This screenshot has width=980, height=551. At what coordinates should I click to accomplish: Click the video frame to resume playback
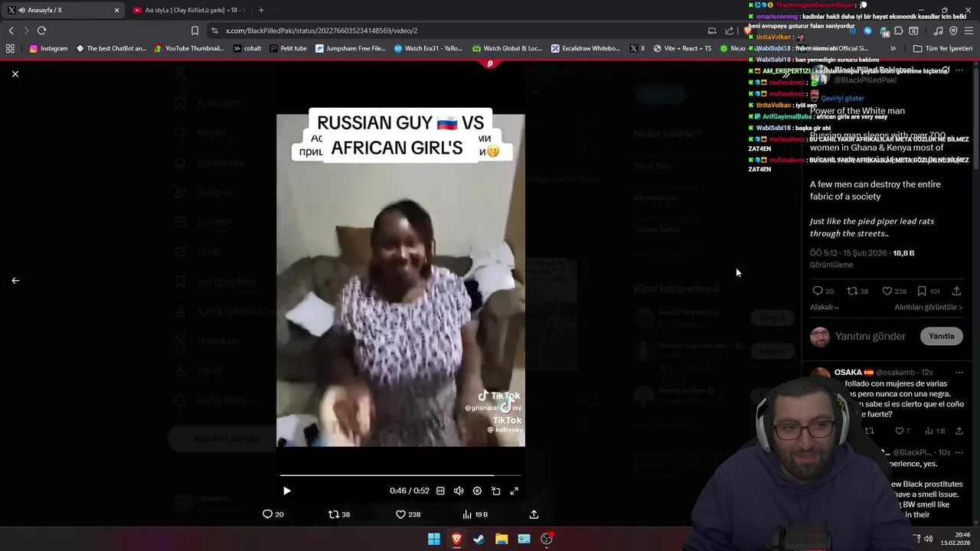pyautogui.click(x=400, y=280)
